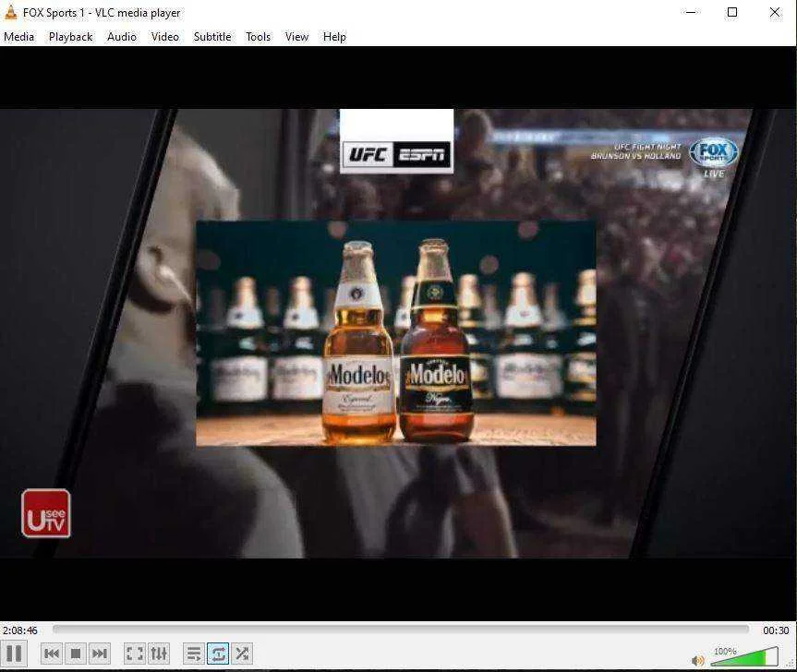Open the Video menu
This screenshot has height=672, width=797.
coord(165,37)
